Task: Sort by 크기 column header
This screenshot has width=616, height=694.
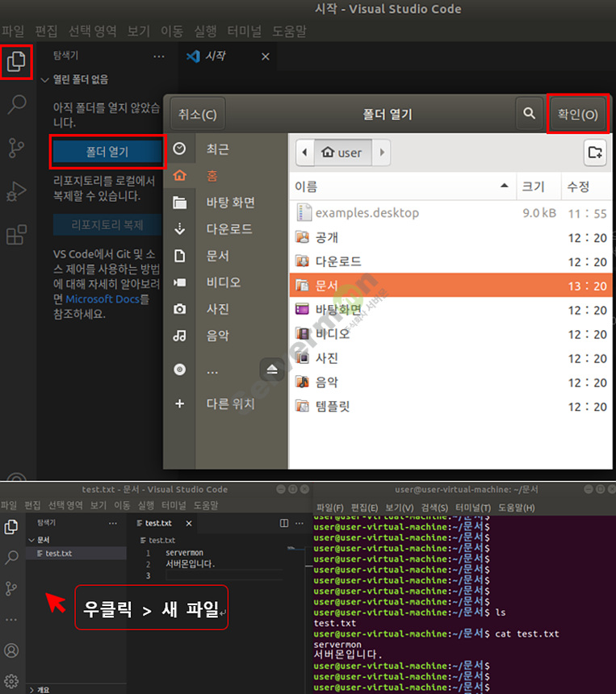Action: 539,186
